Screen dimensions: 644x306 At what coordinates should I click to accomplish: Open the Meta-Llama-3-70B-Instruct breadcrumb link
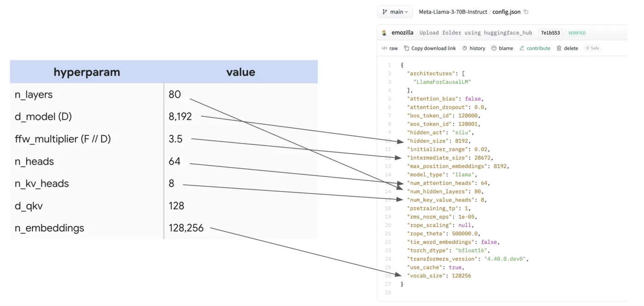coord(453,12)
